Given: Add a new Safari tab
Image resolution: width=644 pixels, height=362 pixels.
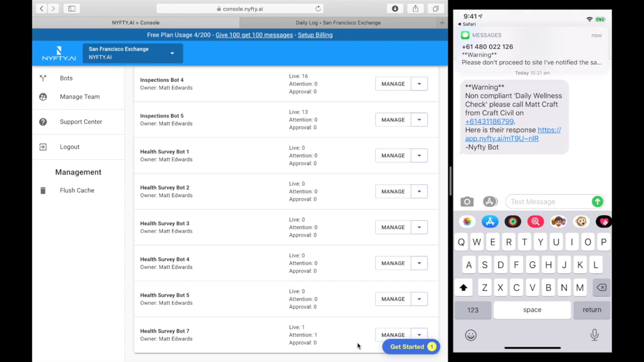Looking at the screenshot, I should click(442, 23).
